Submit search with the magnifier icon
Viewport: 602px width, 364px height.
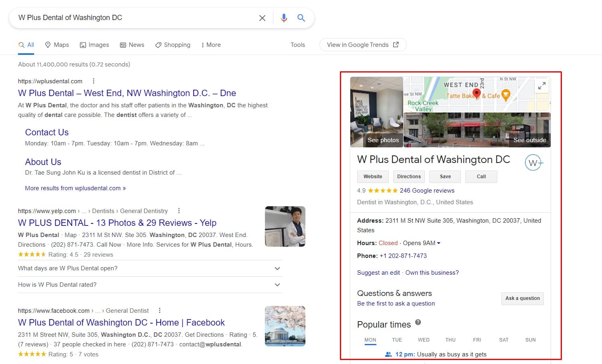(301, 18)
